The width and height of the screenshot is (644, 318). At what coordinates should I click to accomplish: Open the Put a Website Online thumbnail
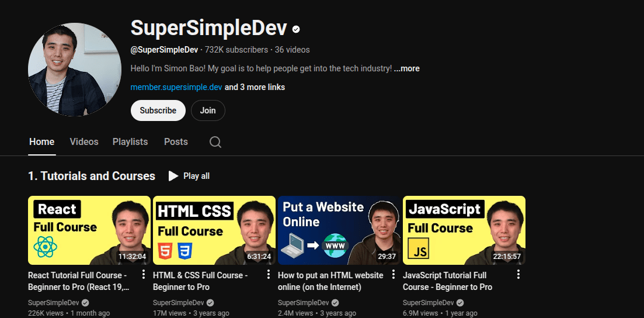(339, 230)
